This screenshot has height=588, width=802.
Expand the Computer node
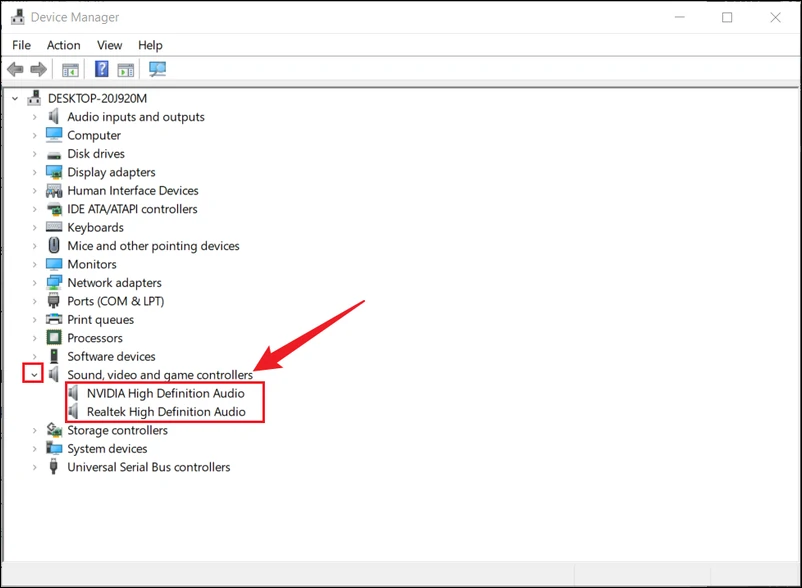[34, 135]
